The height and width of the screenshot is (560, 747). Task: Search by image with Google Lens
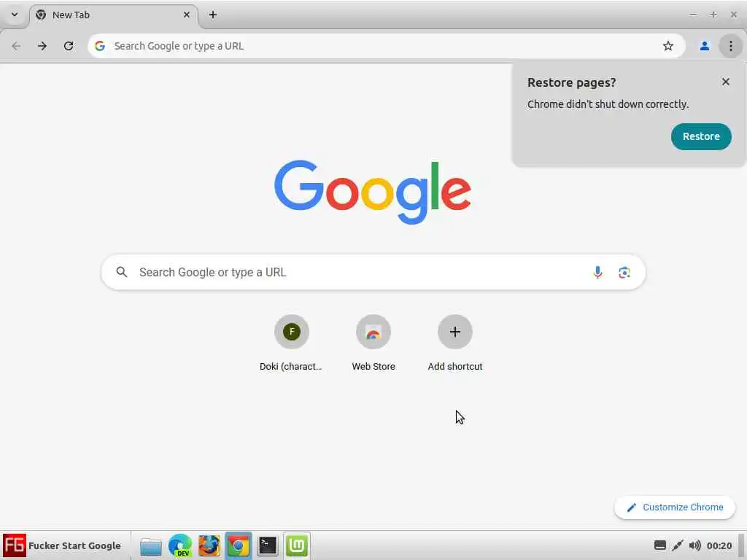click(x=624, y=272)
